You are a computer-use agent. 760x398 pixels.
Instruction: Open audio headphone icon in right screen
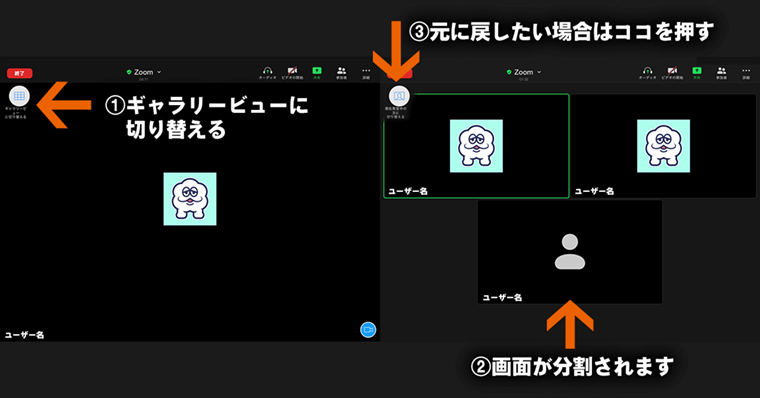pyautogui.click(x=647, y=73)
